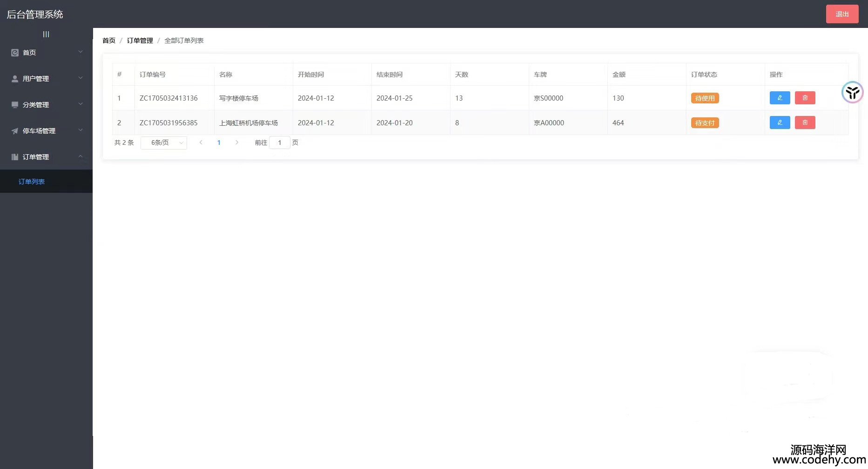Edit order ZC1705032413136 with blue pencil button
The height and width of the screenshot is (469, 868).
(780, 98)
